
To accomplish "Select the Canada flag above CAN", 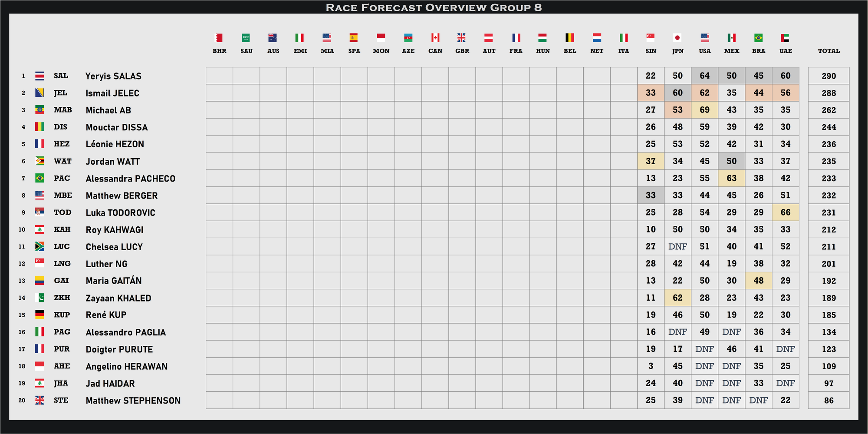I will [435, 38].
